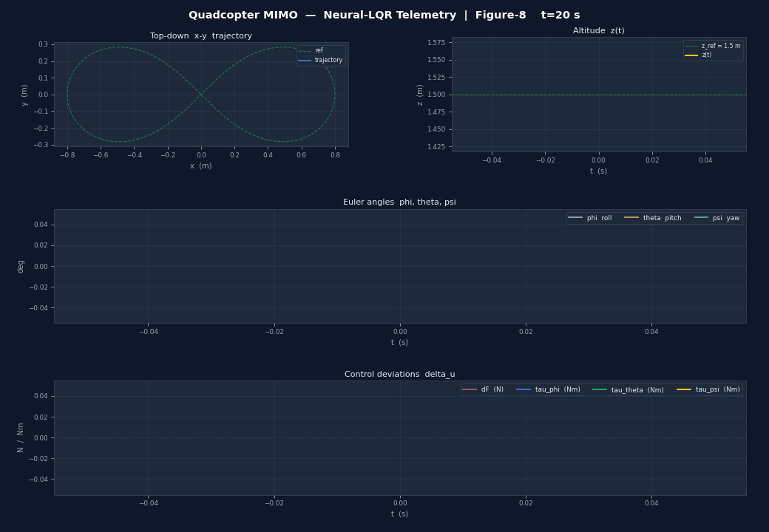Select the orange theta pitch legend marker
This screenshot has width=769, height=532.
tap(631, 217)
